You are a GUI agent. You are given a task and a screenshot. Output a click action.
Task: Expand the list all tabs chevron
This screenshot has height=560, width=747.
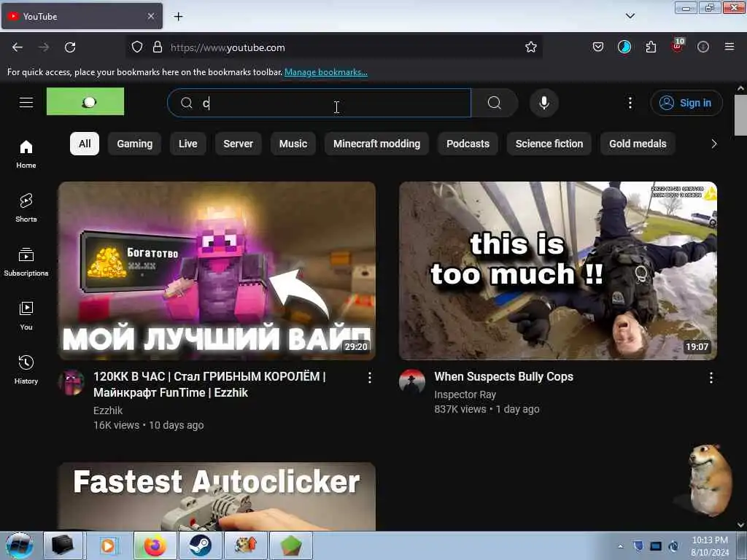pos(630,16)
